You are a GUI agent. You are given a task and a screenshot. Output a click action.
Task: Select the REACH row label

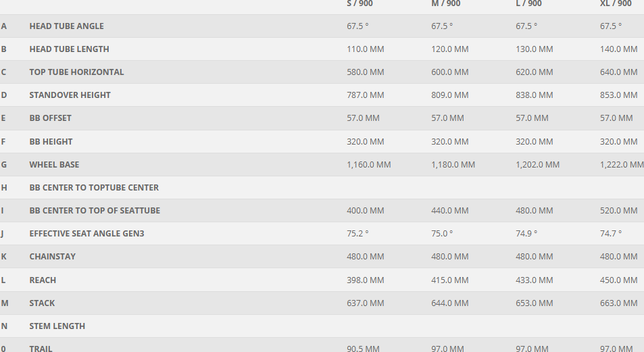43,280
